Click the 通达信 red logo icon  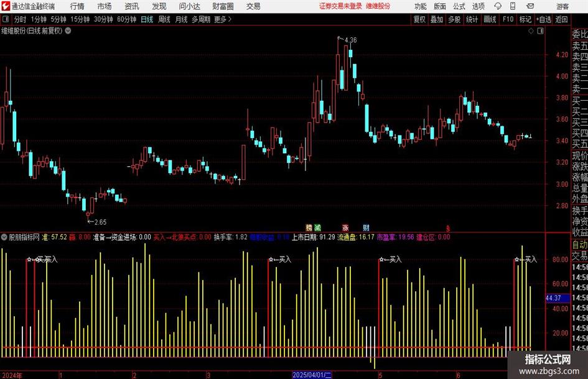[6, 6]
